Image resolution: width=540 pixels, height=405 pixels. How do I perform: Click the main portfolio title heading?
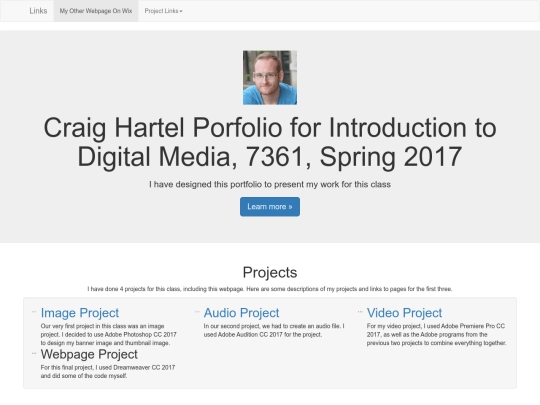(270, 142)
